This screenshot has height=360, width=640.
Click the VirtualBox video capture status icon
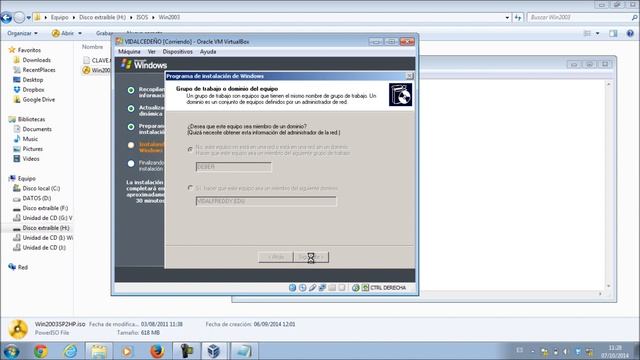[x=342, y=288]
